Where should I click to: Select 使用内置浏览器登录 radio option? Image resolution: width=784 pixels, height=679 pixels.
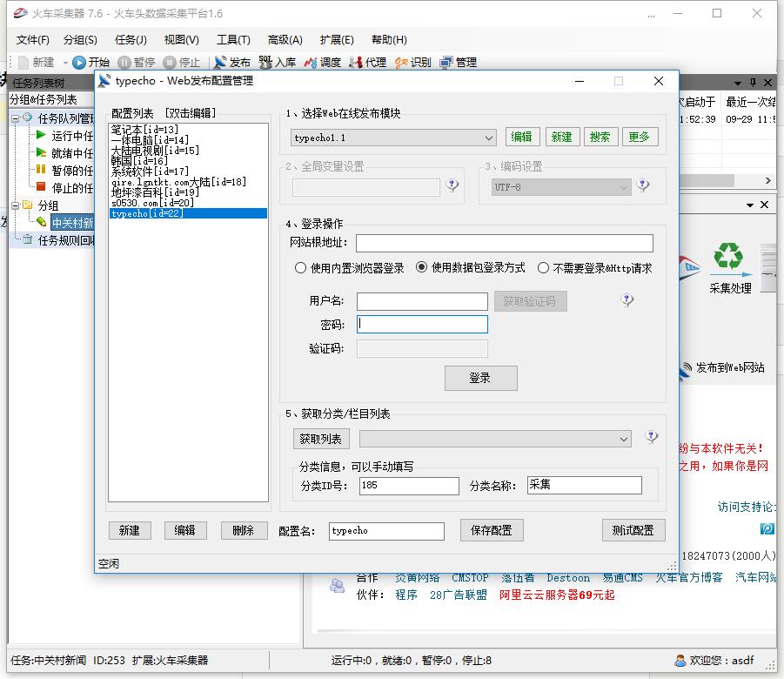[301, 268]
